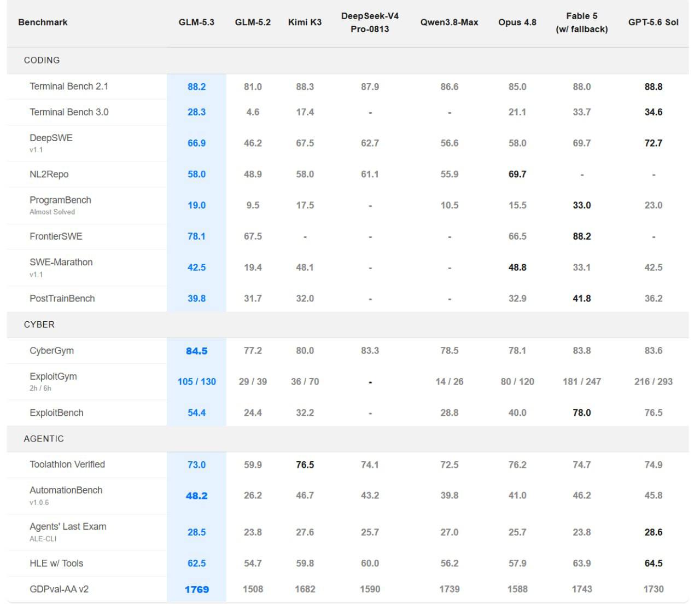The width and height of the screenshot is (700, 615).
Task: Click Fable 5's ExploitBench score "78.0"
Action: pos(582,413)
